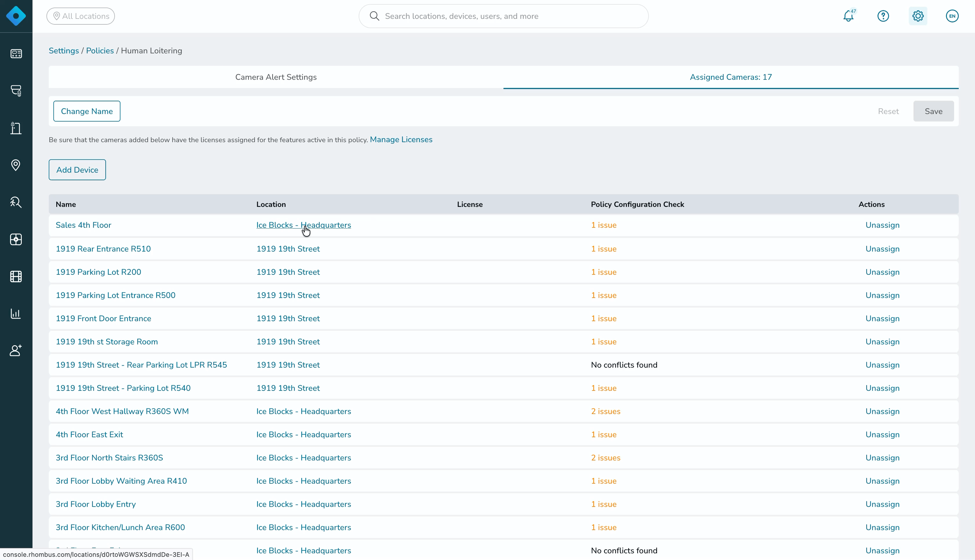Open the Manage Licenses link
Viewport: 975px width, 560px height.
(401, 140)
